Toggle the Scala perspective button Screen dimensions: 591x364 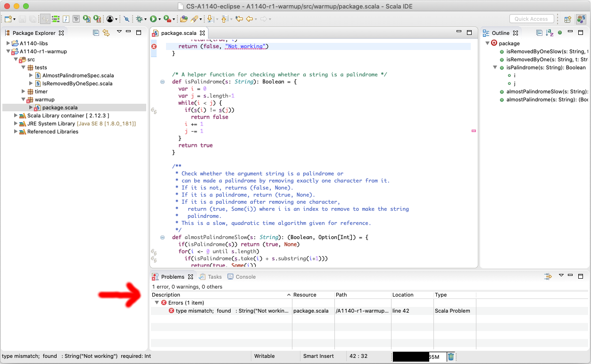[581, 19]
